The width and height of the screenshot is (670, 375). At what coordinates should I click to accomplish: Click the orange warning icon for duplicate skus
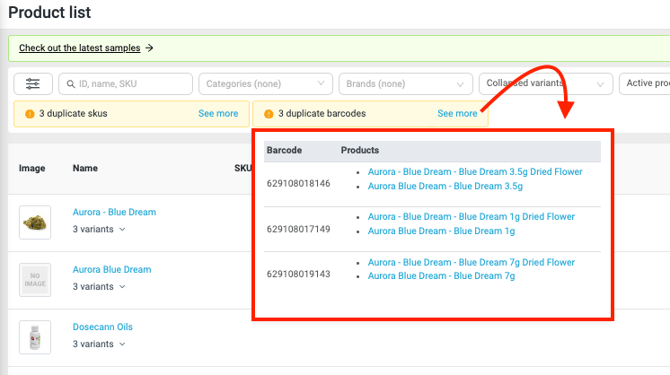click(29, 114)
